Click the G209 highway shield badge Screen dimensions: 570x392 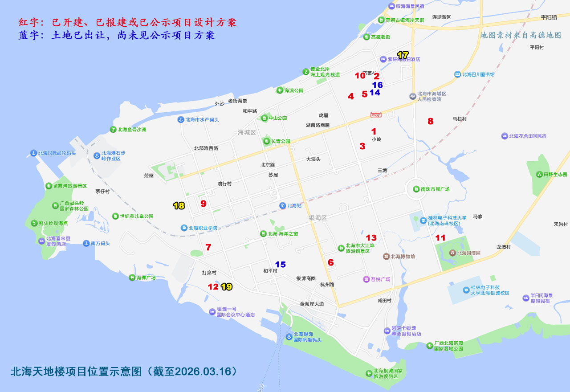(376, 115)
